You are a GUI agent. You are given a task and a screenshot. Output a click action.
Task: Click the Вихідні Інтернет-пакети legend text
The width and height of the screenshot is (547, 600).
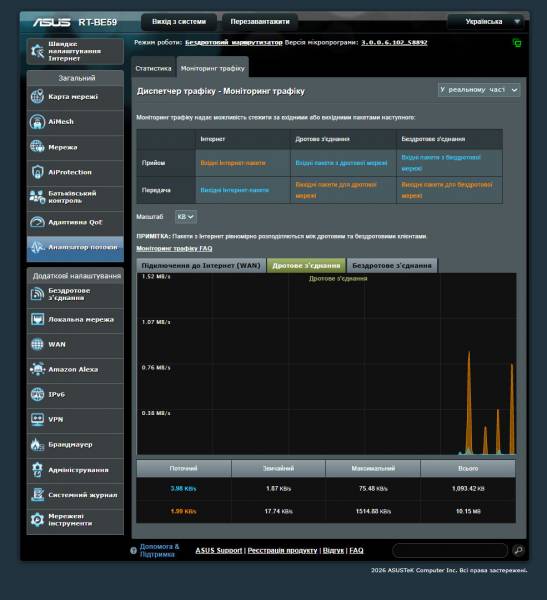click(x=235, y=190)
